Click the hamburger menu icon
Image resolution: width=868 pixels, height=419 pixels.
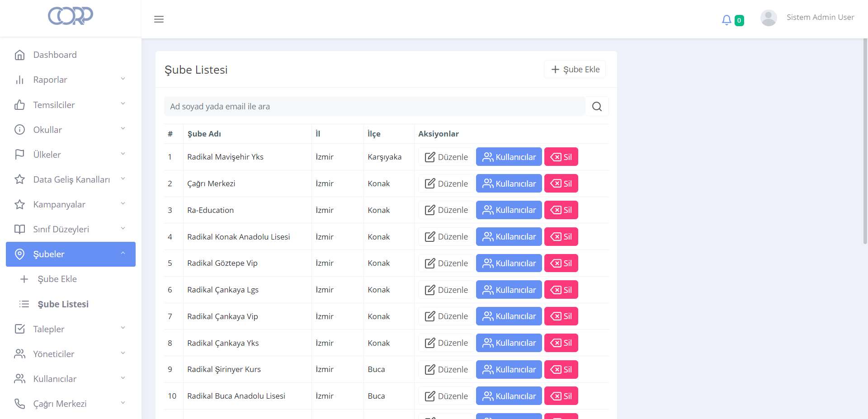point(159,19)
